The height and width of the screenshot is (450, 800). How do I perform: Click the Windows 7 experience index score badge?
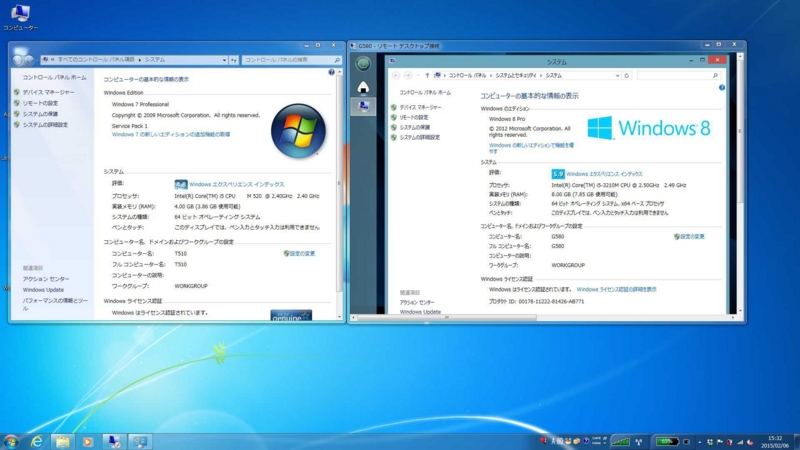click(x=181, y=184)
